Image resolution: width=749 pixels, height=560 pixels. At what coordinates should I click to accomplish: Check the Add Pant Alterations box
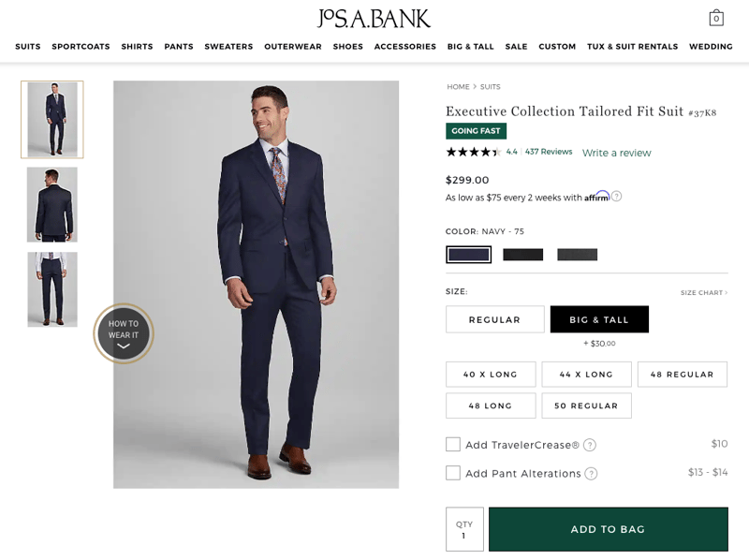pos(453,473)
